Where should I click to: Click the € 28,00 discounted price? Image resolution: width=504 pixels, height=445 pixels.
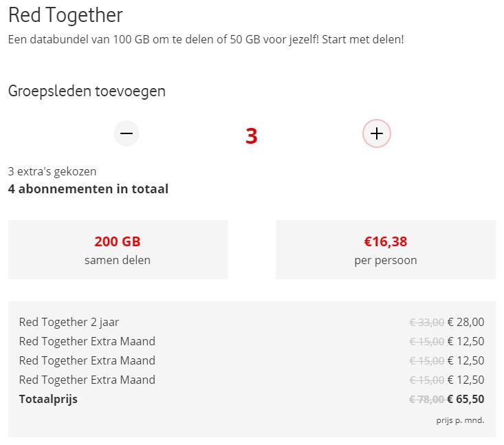point(465,322)
